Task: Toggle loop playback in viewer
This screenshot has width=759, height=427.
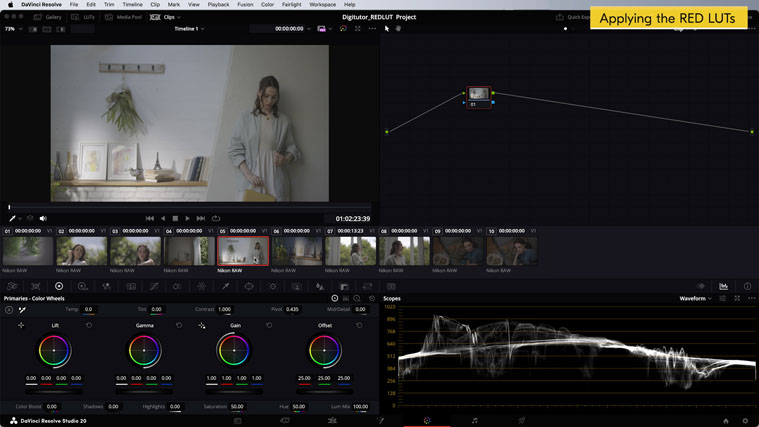Action: [216, 218]
